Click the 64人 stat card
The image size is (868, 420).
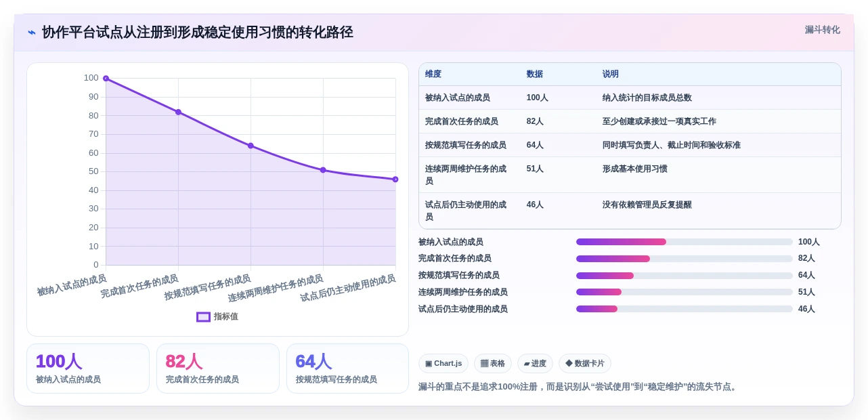pyautogui.click(x=347, y=369)
